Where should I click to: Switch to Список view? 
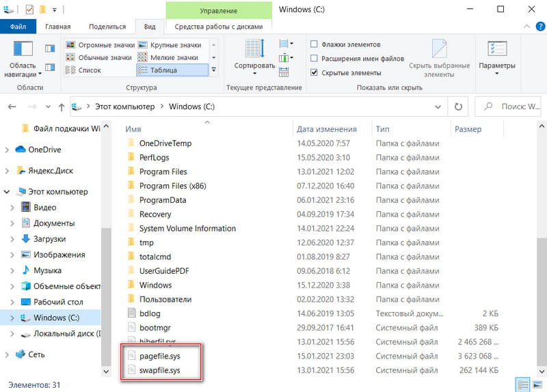[x=83, y=70]
